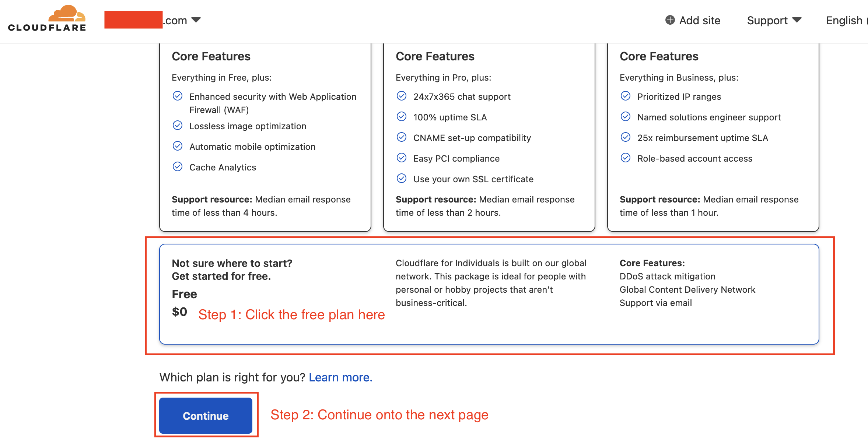The height and width of the screenshot is (444, 868).
Task: Click the checkmark beside Automatic mobile optimization
Action: [178, 146]
